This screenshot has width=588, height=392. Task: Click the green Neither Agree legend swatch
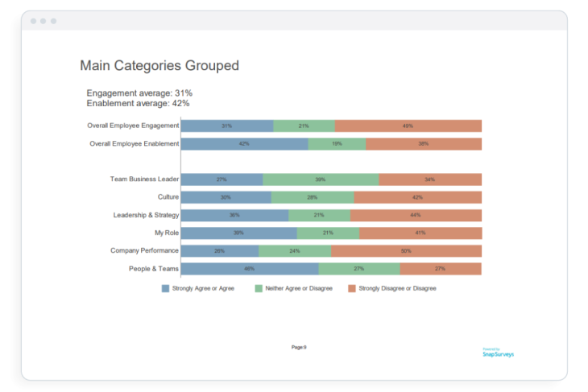pos(259,288)
